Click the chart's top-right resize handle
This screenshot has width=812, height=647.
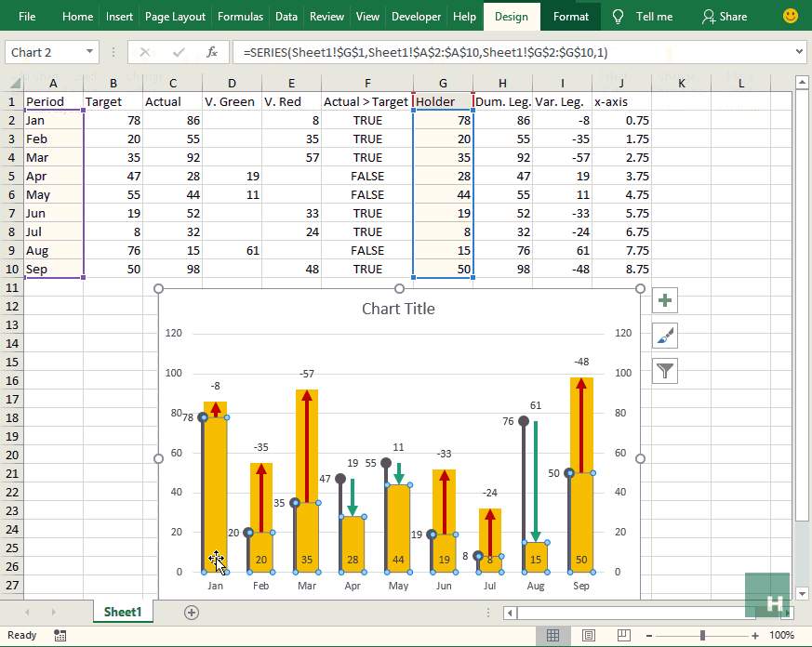640,288
